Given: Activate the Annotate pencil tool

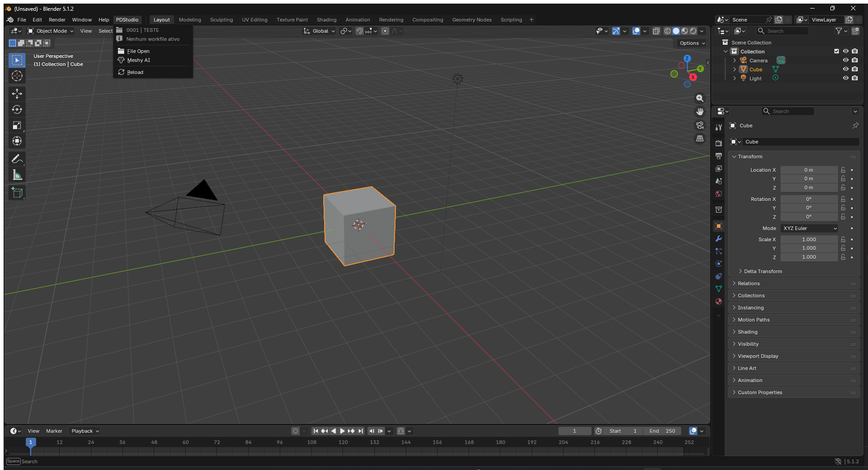Looking at the screenshot, I should [x=17, y=159].
